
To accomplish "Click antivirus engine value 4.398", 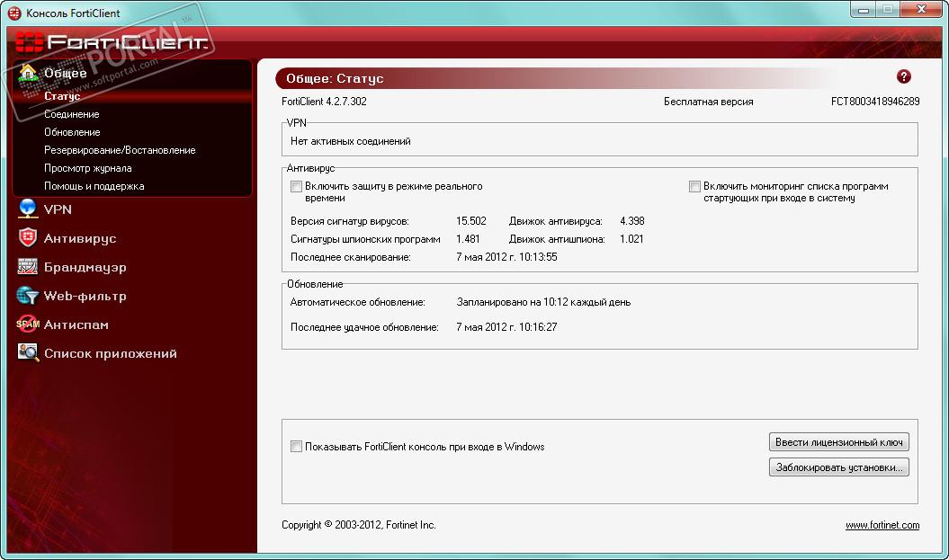I will pyautogui.click(x=631, y=221).
